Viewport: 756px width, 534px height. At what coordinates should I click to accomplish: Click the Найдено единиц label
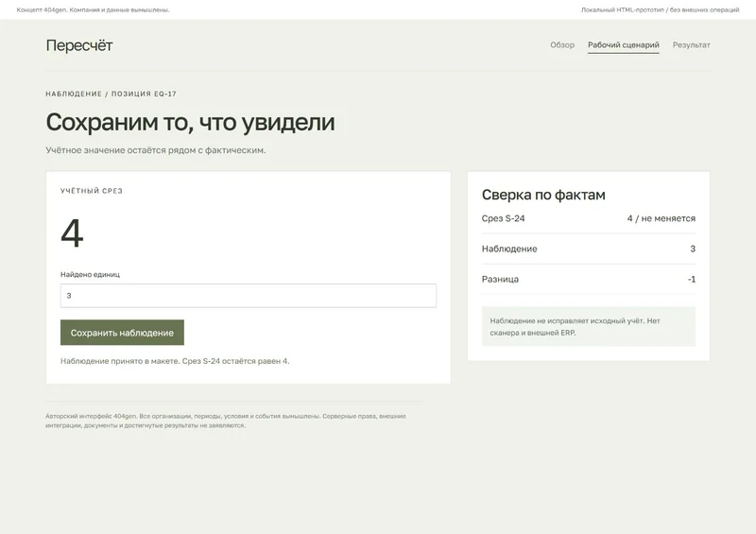(x=90, y=274)
